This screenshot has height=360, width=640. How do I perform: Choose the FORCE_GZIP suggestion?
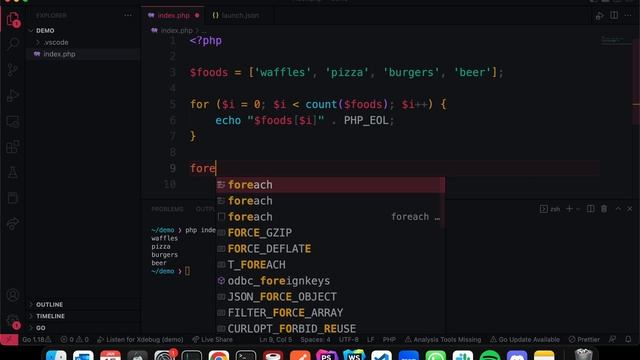click(x=330, y=233)
